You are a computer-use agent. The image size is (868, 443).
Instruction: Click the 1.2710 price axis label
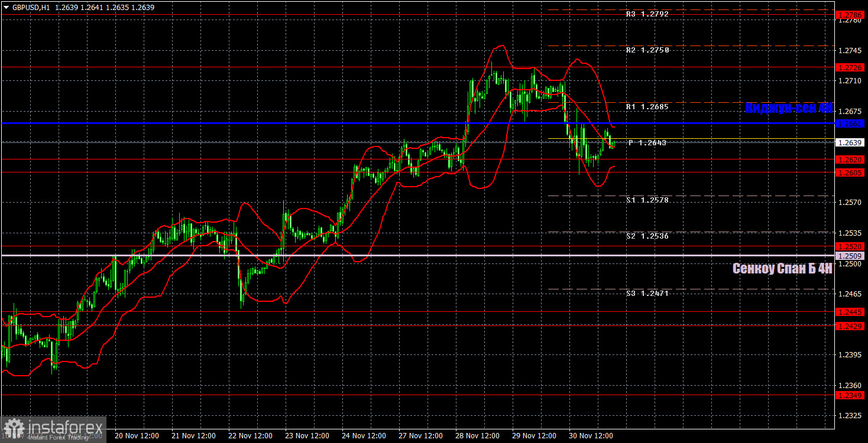point(850,80)
